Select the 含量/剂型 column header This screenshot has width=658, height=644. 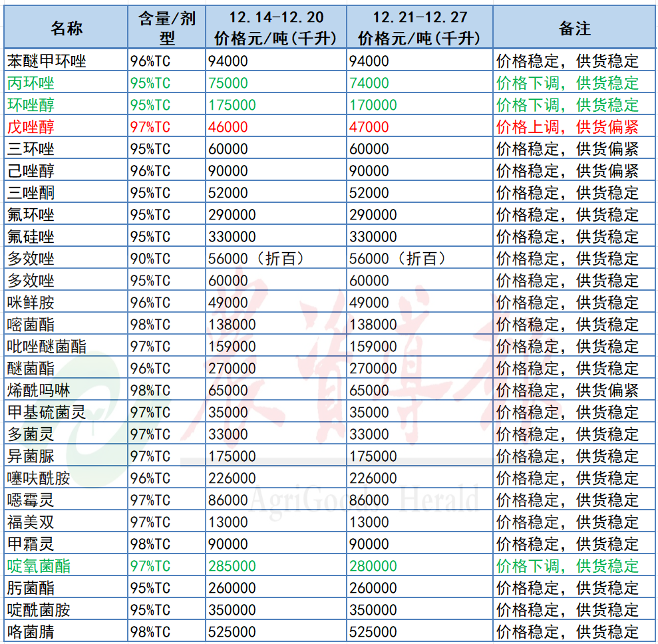[x=167, y=28]
